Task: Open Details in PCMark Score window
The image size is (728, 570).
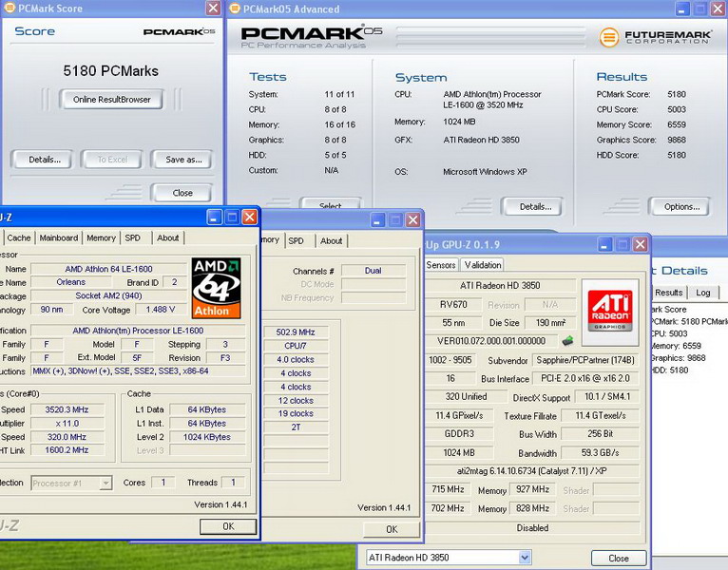Action: tap(42, 160)
